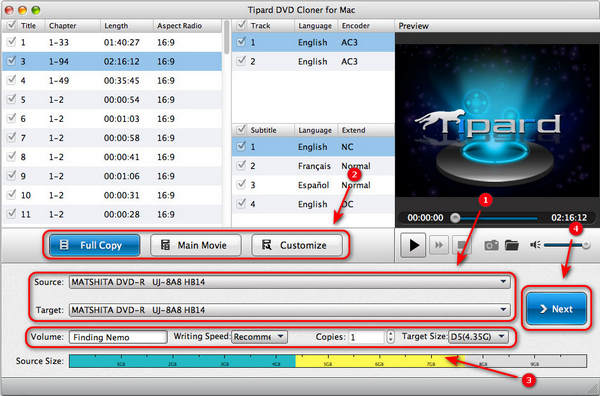This screenshot has height=396, width=600.
Task: Toggle checkbox for title 10
Action: click(11, 195)
